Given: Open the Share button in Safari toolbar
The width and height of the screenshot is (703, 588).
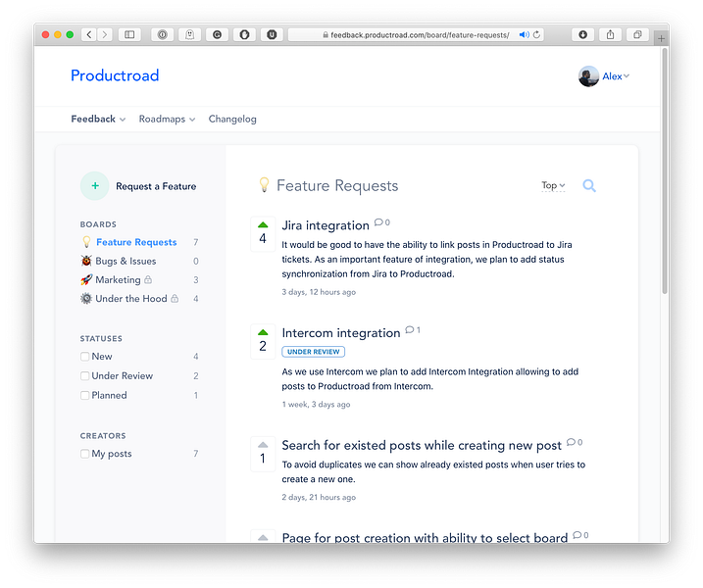Looking at the screenshot, I should pyautogui.click(x=610, y=34).
